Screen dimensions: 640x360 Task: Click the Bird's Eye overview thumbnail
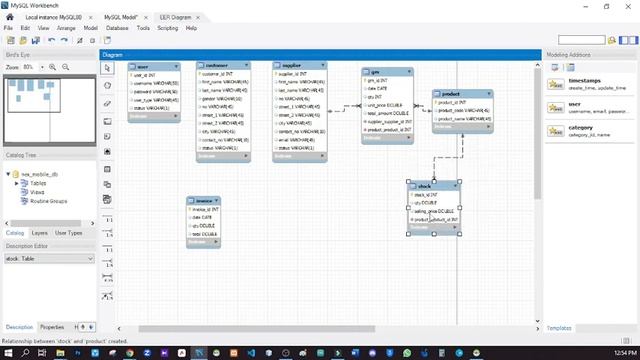pyautogui.click(x=49, y=110)
